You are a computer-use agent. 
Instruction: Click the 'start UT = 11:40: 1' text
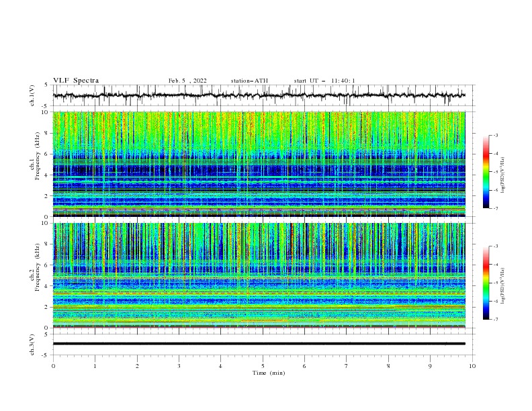pos(324,81)
